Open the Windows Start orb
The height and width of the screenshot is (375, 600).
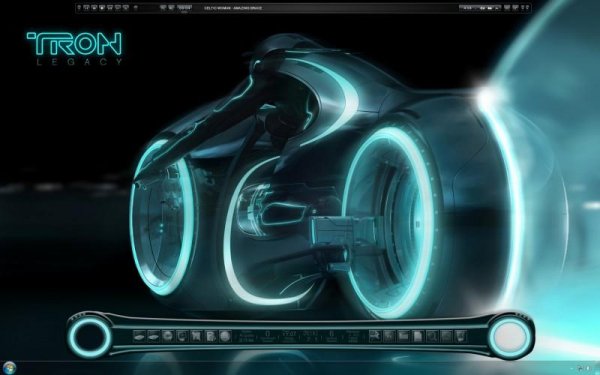coord(8,368)
